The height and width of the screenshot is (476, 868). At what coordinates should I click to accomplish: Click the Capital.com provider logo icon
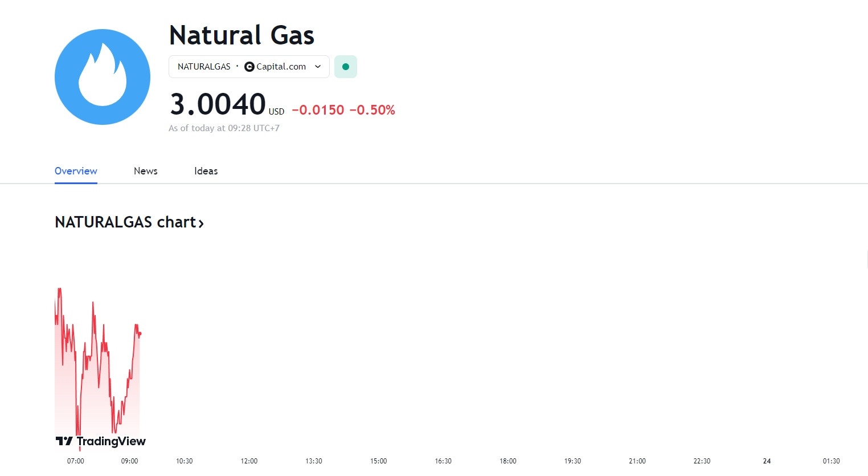click(249, 67)
